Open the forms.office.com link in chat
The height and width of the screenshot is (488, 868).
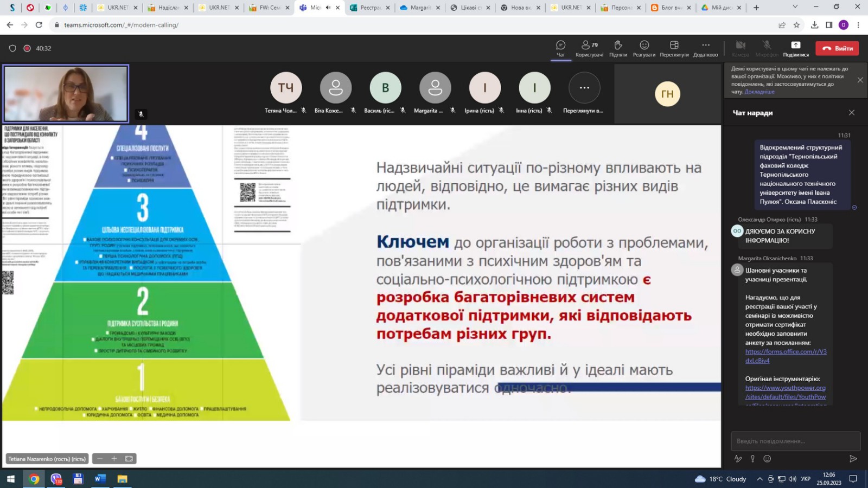786,356
